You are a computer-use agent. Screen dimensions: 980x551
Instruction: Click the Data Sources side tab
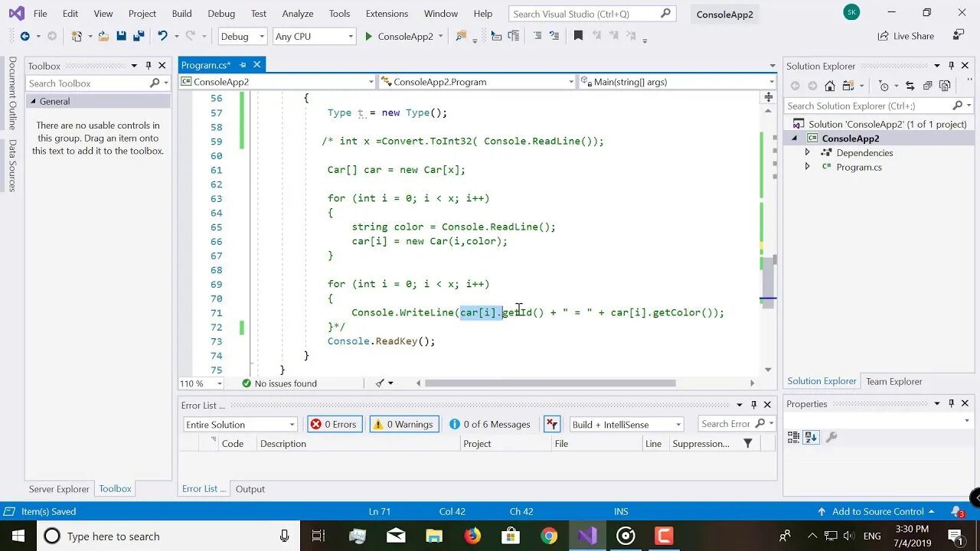(x=12, y=166)
